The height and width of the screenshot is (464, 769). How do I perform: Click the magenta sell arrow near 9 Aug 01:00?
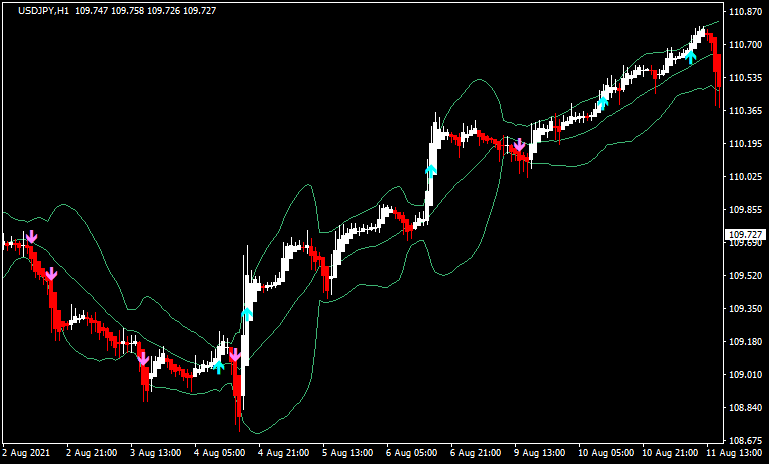(x=519, y=146)
